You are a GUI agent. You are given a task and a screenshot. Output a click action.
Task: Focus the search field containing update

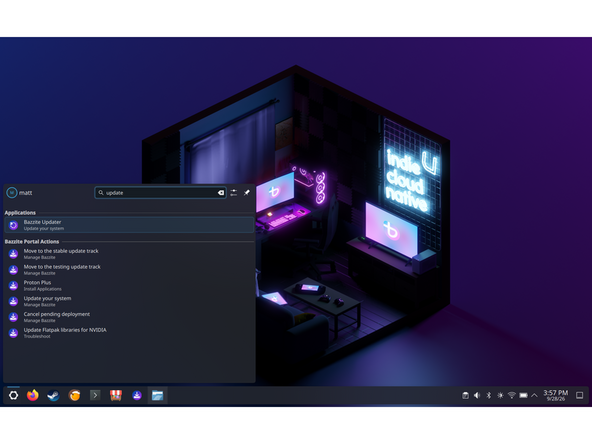[x=160, y=193]
